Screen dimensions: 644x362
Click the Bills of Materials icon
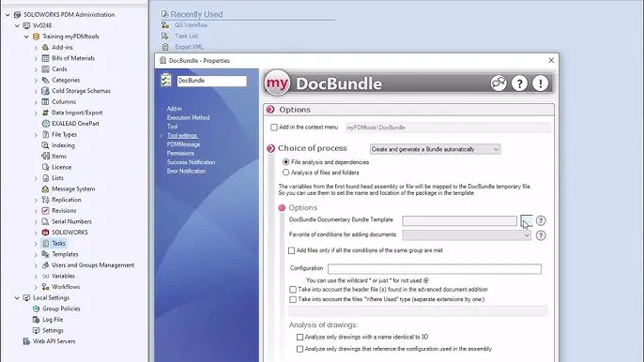(46, 58)
